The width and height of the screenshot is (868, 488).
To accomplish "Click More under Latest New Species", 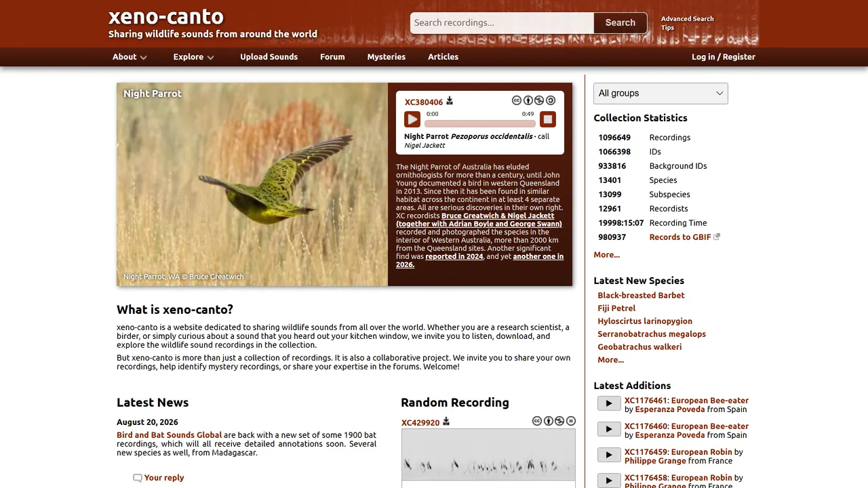I will point(610,360).
